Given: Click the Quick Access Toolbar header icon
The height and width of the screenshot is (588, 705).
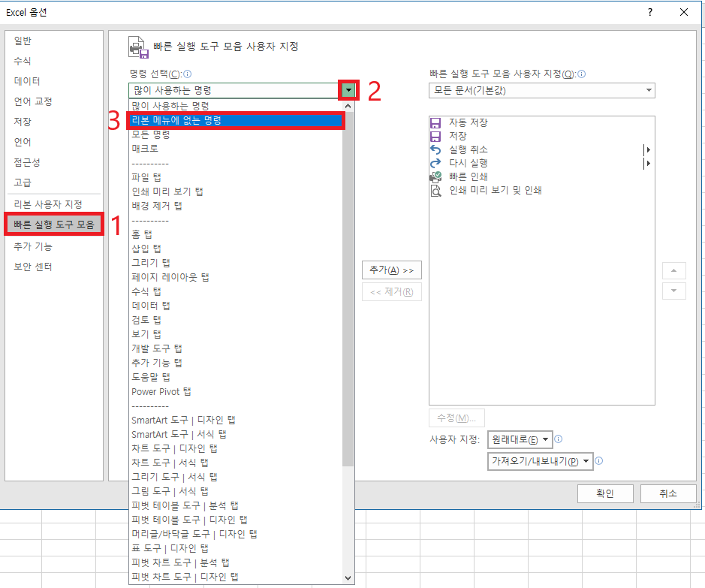Looking at the screenshot, I should coord(138,47).
